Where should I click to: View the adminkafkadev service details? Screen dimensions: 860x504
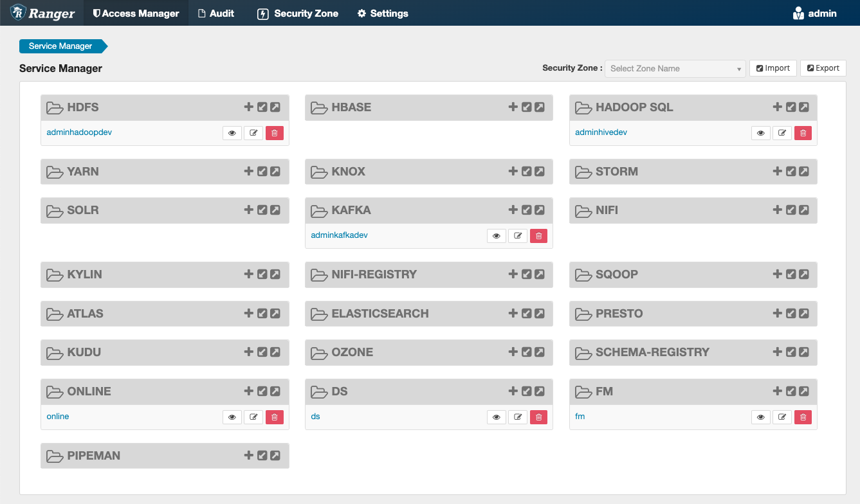click(497, 236)
